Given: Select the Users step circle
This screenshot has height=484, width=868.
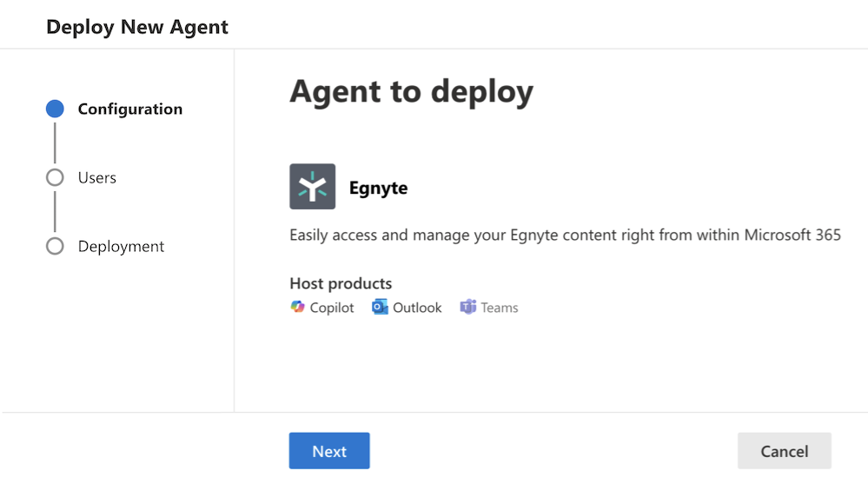Looking at the screenshot, I should 55,177.
